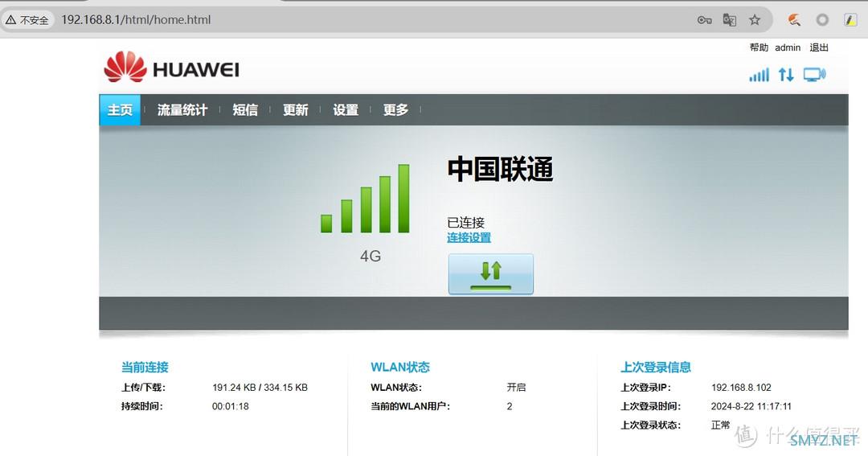This screenshot has width=868, height=456.
Task: Click the 持续时间 label
Action: pyautogui.click(x=141, y=406)
